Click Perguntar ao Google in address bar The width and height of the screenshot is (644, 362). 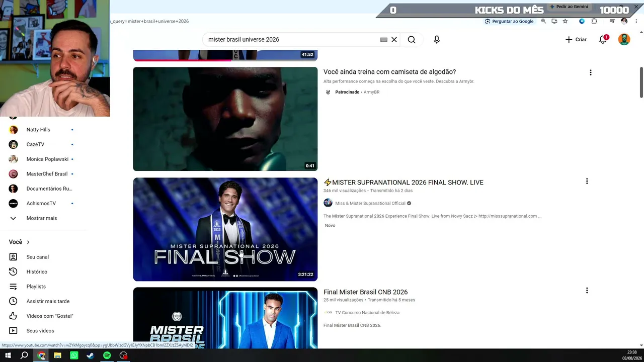click(x=509, y=21)
